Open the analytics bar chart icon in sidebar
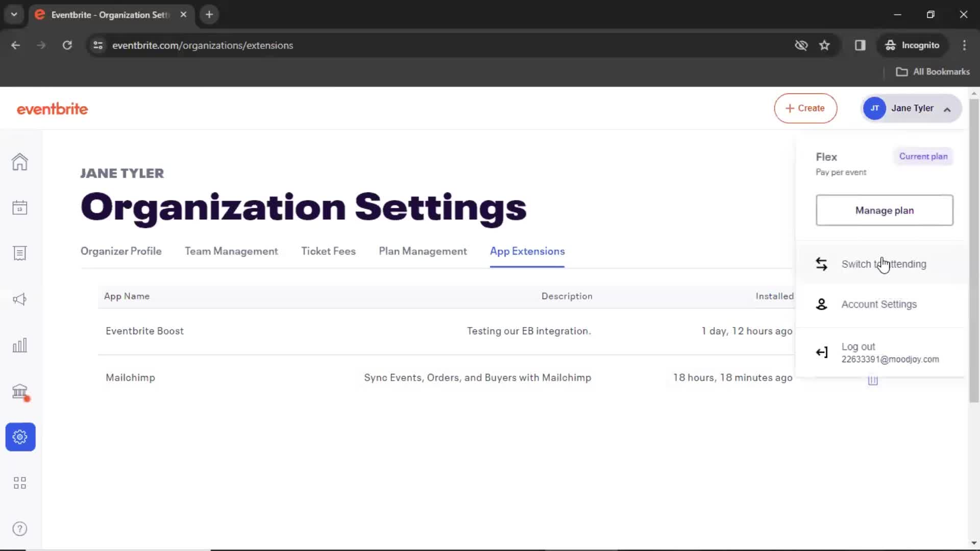Viewport: 980px width, 551px height. (x=19, y=345)
